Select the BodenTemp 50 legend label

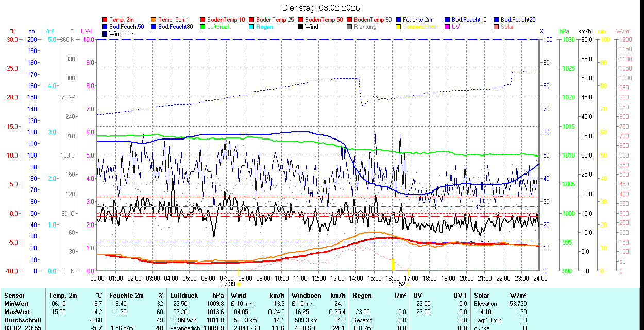[324, 20]
